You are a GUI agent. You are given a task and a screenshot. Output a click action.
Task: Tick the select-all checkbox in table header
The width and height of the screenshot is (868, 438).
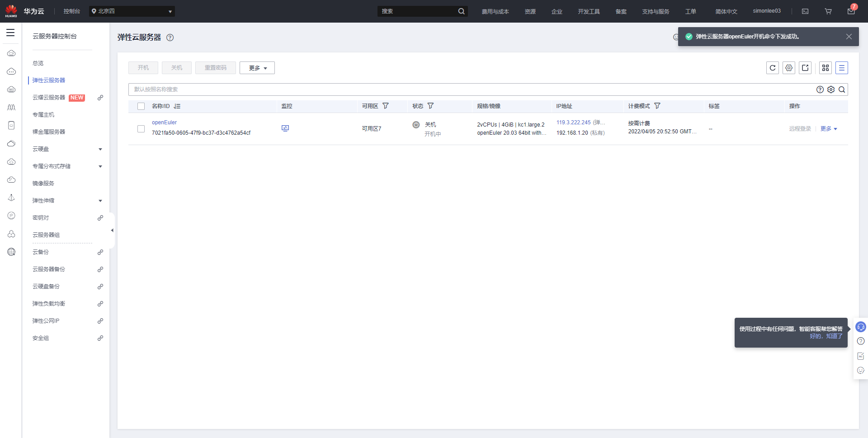(141, 106)
